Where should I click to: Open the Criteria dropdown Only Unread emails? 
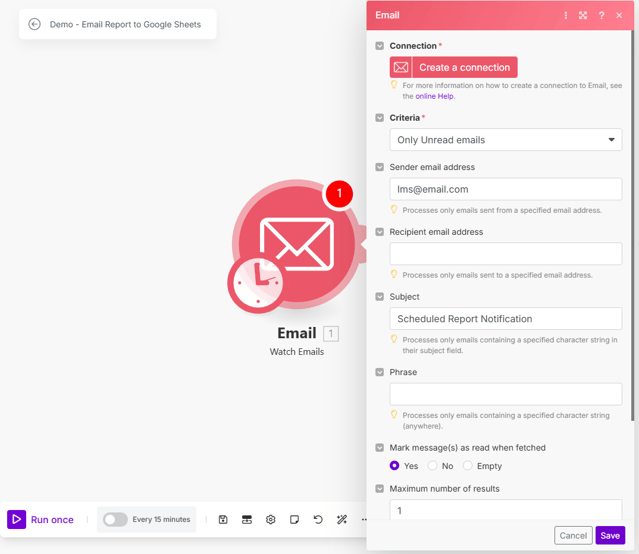tap(506, 140)
